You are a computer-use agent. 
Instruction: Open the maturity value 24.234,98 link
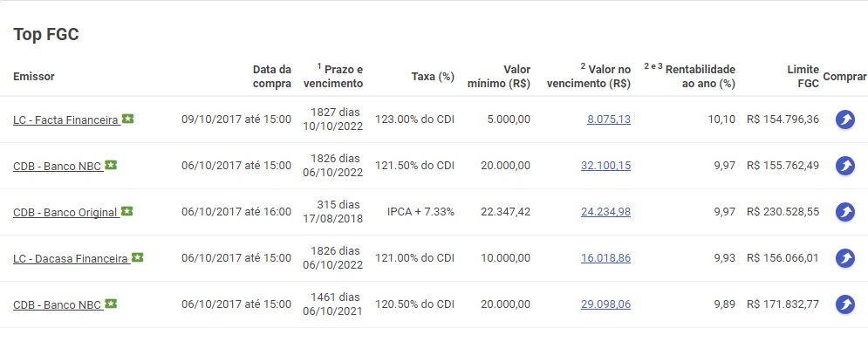pyautogui.click(x=605, y=212)
